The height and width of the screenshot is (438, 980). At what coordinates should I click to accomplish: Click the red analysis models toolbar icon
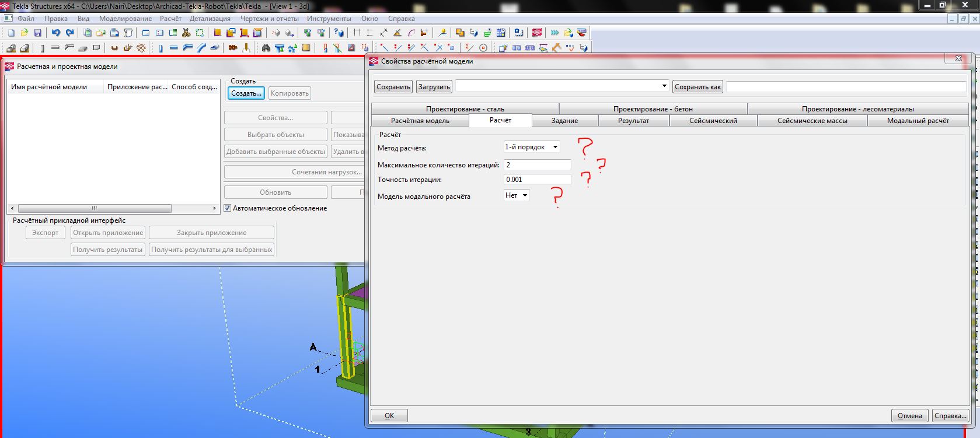point(537,33)
